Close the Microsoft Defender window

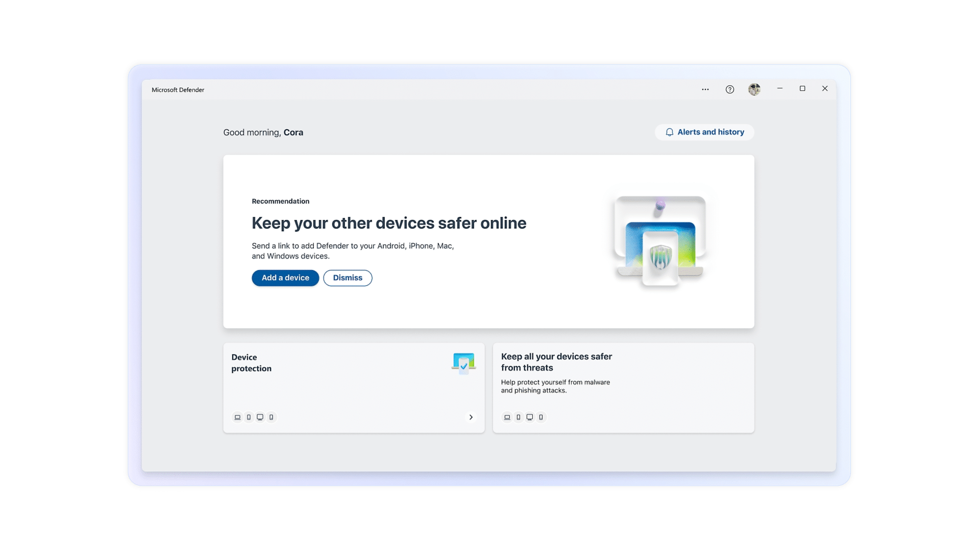pyautogui.click(x=824, y=89)
